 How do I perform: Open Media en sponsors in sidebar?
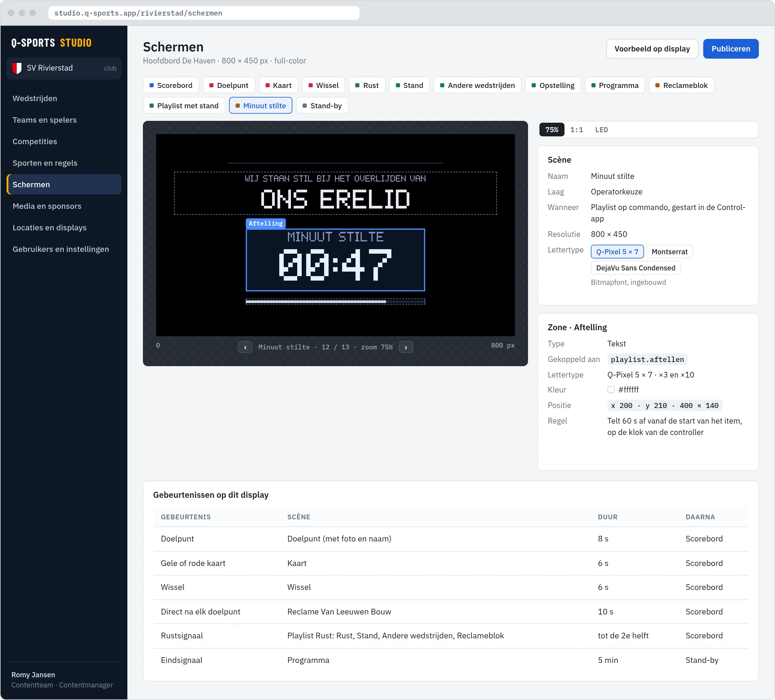[x=47, y=206]
